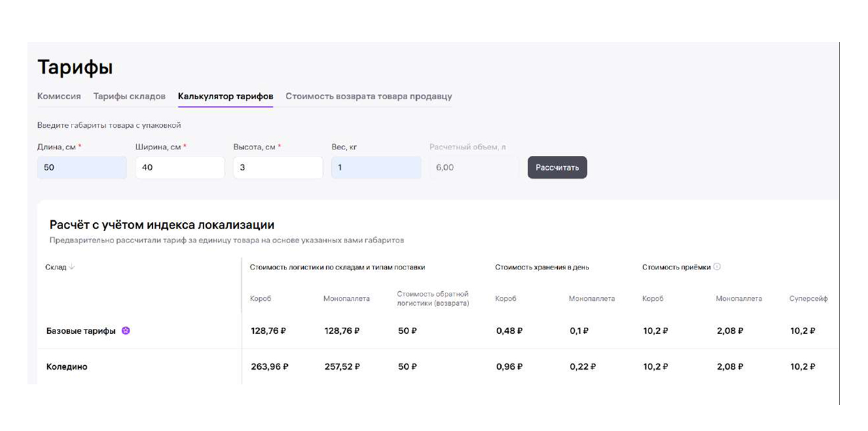
Task: Click the purple icon beside Базовые тарифы
Action: [126, 331]
